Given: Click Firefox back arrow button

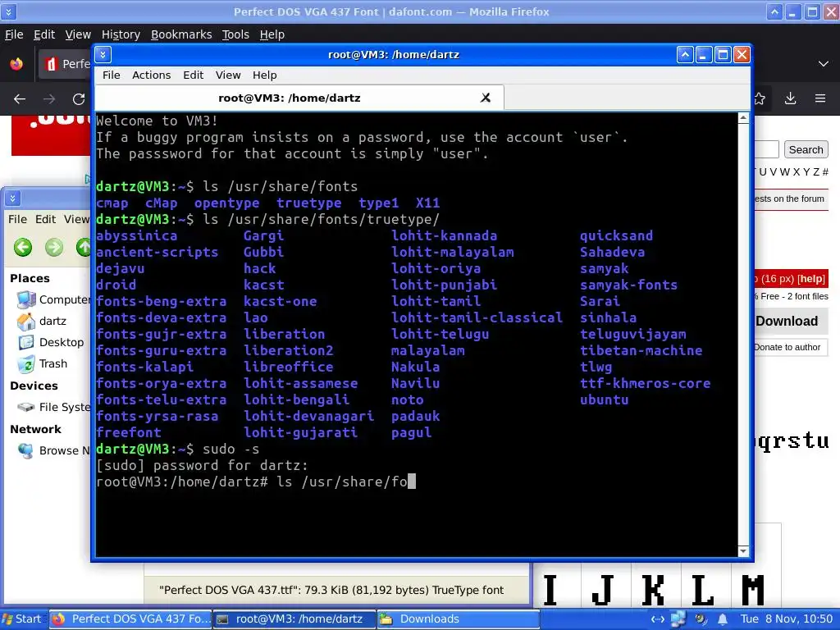Looking at the screenshot, I should pyautogui.click(x=20, y=98).
